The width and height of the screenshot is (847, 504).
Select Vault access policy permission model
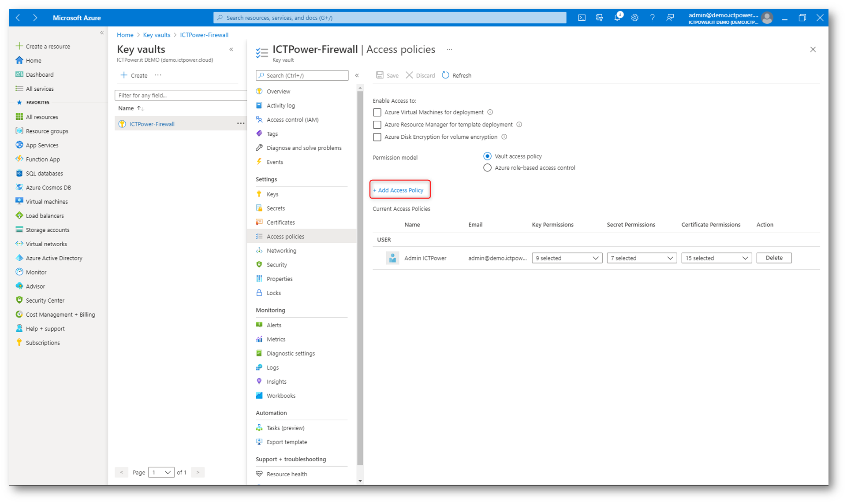pyautogui.click(x=487, y=156)
